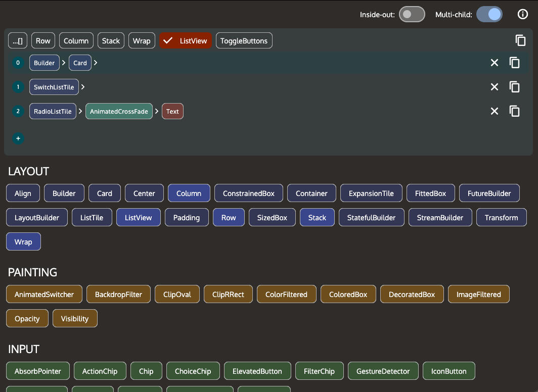This screenshot has height=392, width=538.
Task: Remove the RadioListTile row
Action: coord(495,111)
